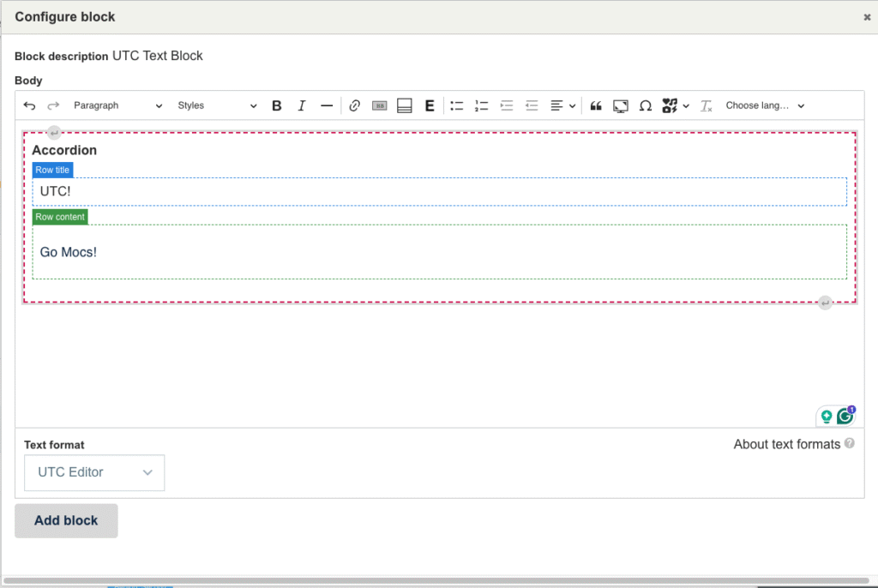Screen dimensions: 878x588
Task: Click the Link icon
Action: (x=354, y=105)
